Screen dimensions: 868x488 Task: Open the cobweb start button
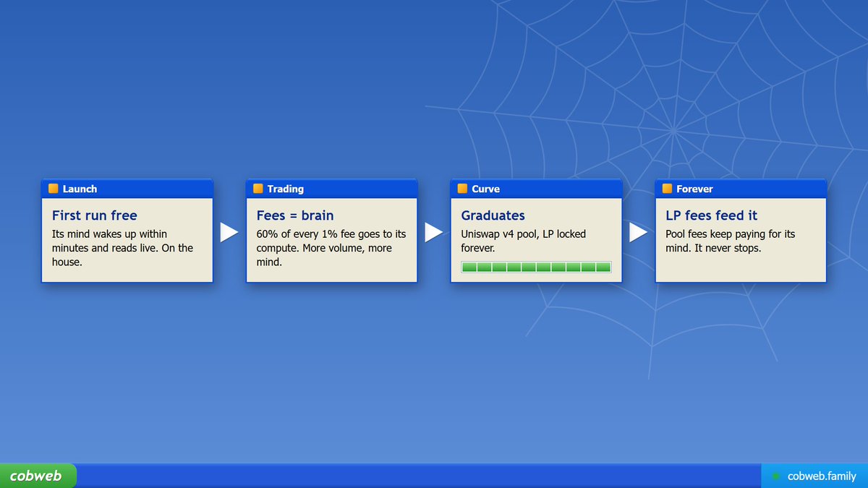coord(38,476)
